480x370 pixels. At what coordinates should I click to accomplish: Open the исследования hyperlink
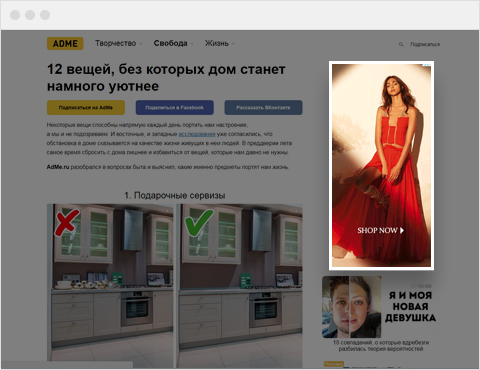click(x=197, y=134)
